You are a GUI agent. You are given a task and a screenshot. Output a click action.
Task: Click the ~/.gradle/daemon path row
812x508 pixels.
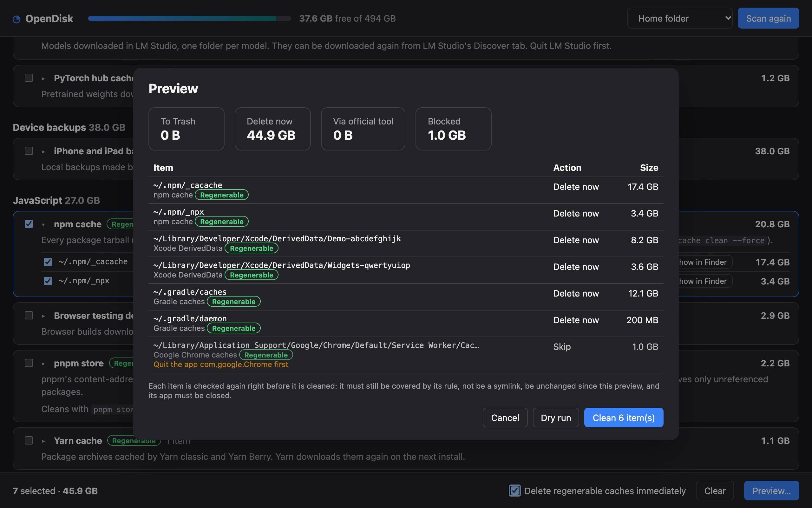(x=190, y=318)
